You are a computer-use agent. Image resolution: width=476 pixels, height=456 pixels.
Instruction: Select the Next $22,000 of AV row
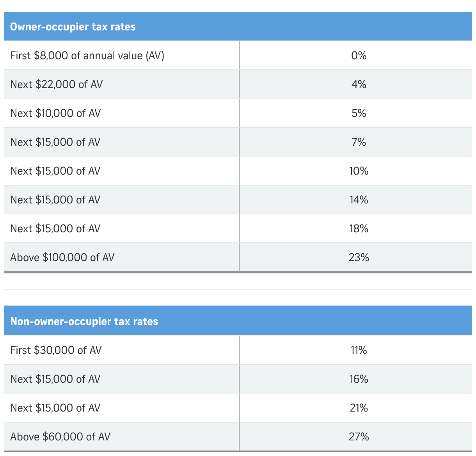57,85
